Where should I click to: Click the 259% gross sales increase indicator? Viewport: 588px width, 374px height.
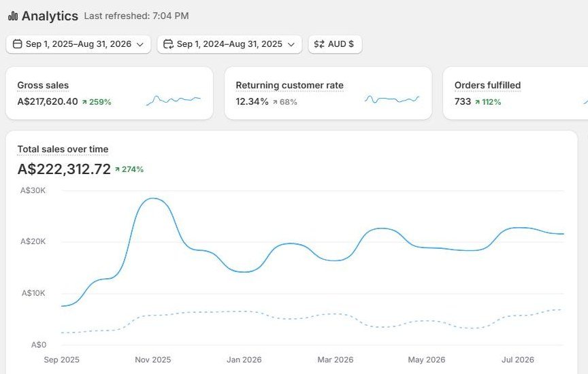click(x=97, y=102)
